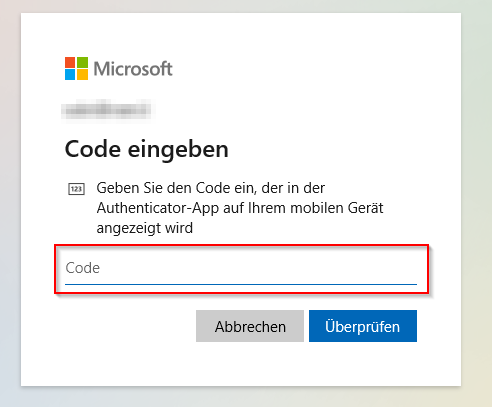Click the "Code" placeholder text
Viewport: 492px width, 407px height.
[x=82, y=268]
